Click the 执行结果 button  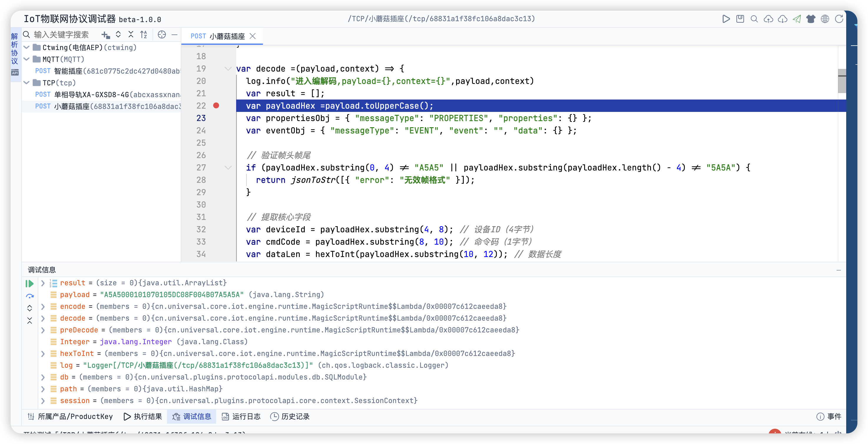coord(143,417)
